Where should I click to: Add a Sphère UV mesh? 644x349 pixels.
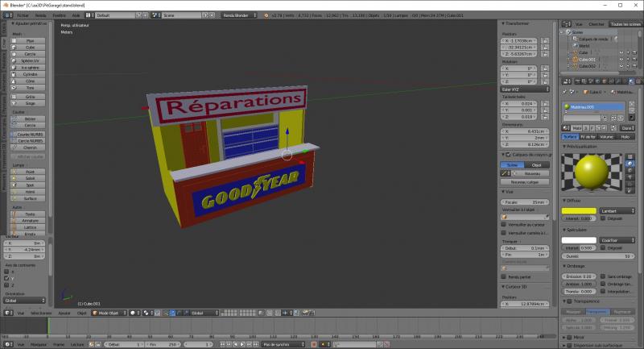[30, 60]
